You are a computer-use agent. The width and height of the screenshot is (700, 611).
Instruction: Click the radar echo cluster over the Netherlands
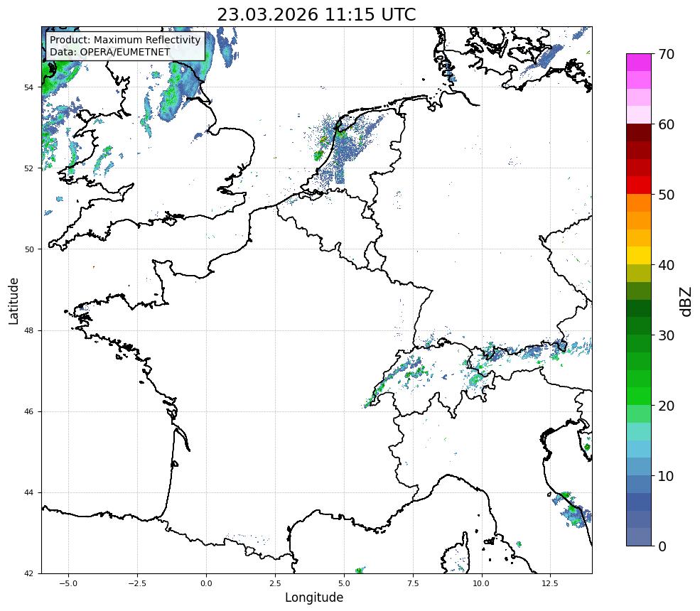point(342,147)
